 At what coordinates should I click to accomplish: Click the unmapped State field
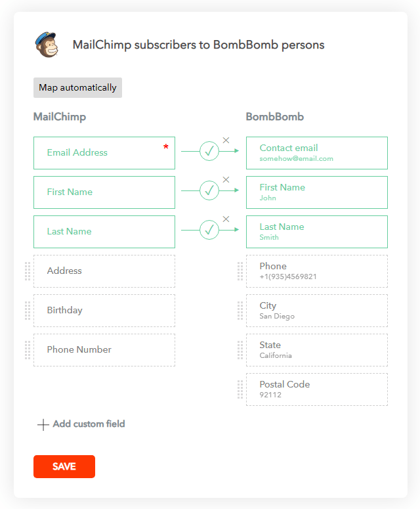(316, 350)
